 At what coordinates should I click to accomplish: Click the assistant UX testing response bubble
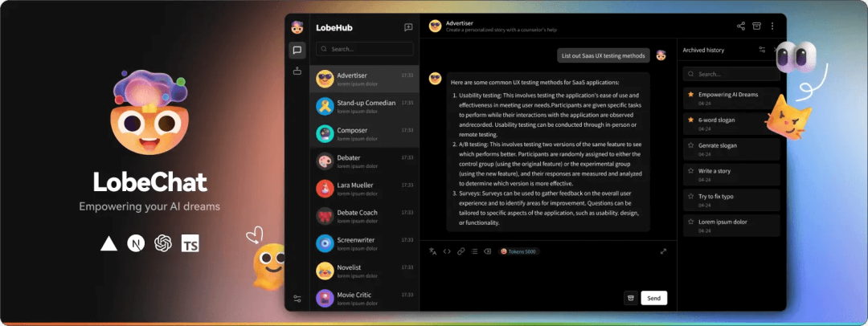pos(548,152)
